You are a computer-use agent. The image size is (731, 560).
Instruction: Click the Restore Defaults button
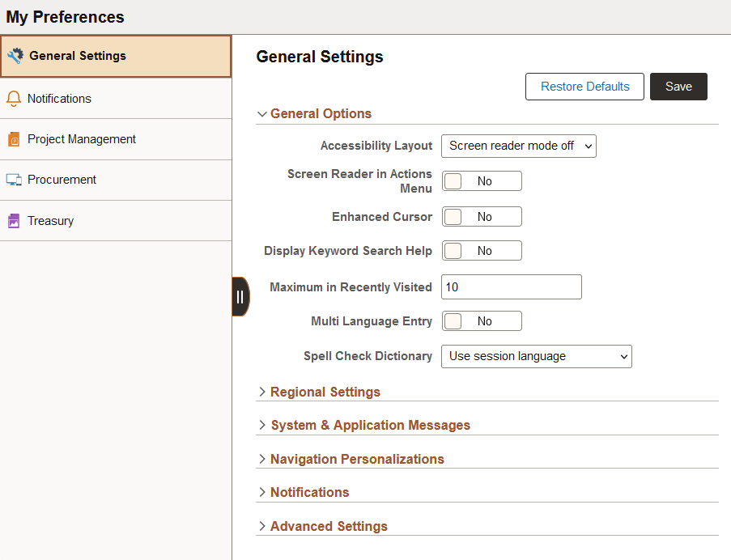pyautogui.click(x=584, y=87)
